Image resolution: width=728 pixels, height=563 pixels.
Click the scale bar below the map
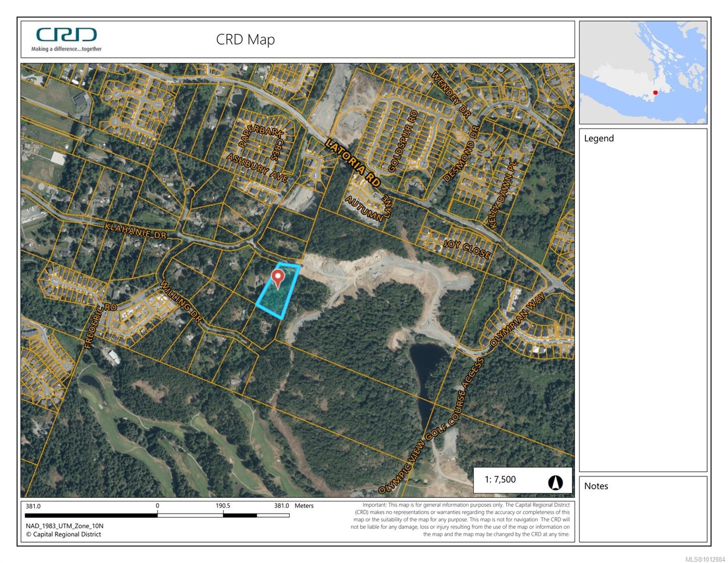[158, 515]
